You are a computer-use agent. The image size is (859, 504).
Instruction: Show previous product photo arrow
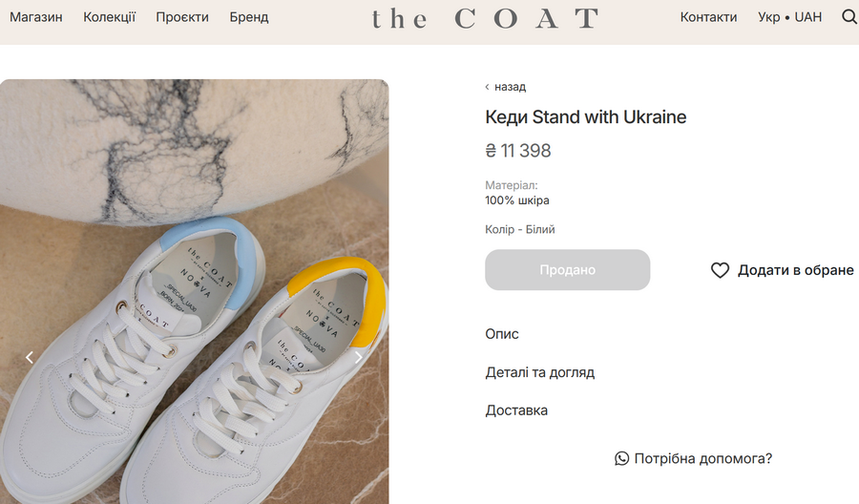click(30, 357)
